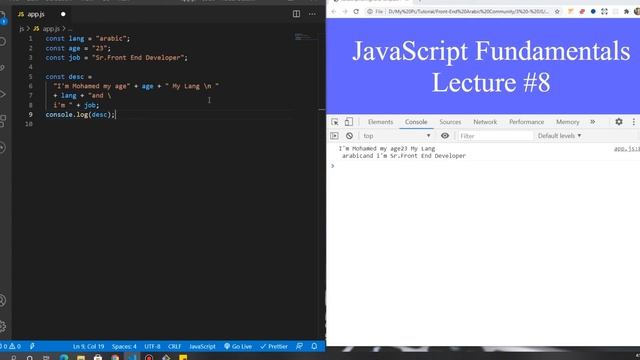
Task: Click the dark blue circle extension icon
Action: click(593, 11)
